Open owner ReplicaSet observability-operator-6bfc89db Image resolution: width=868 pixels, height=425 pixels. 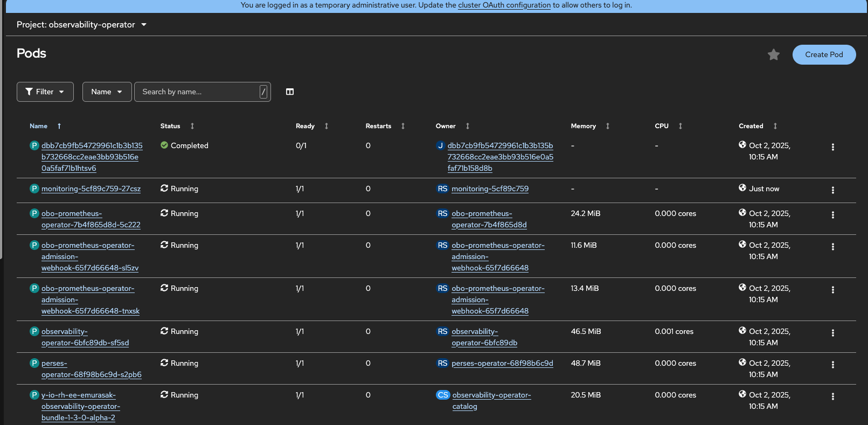(484, 337)
